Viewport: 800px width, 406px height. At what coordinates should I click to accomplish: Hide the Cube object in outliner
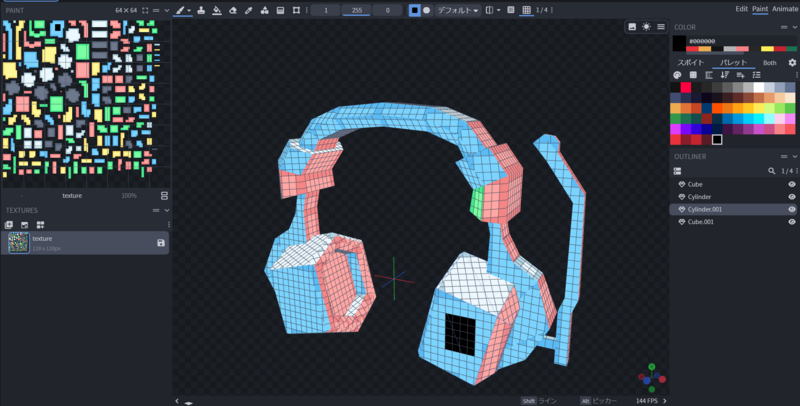coord(792,184)
